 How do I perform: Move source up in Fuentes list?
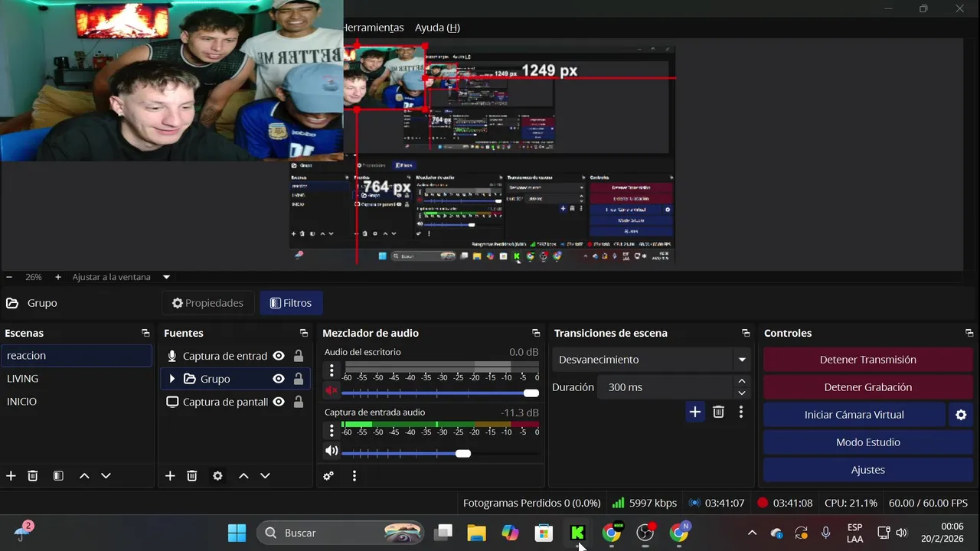[243, 476]
